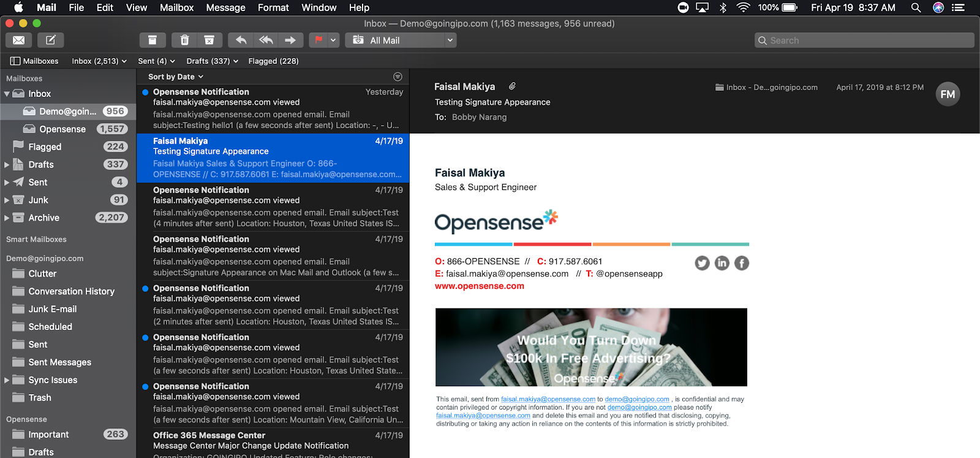The image size is (980, 458).
Task: Open Drafts (337) favorites dropdown
Action: tap(212, 61)
